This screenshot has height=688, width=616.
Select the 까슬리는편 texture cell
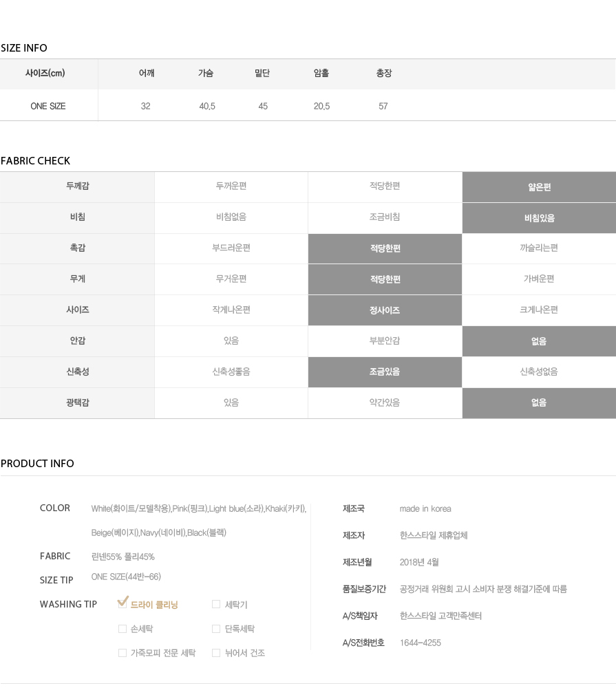(539, 248)
